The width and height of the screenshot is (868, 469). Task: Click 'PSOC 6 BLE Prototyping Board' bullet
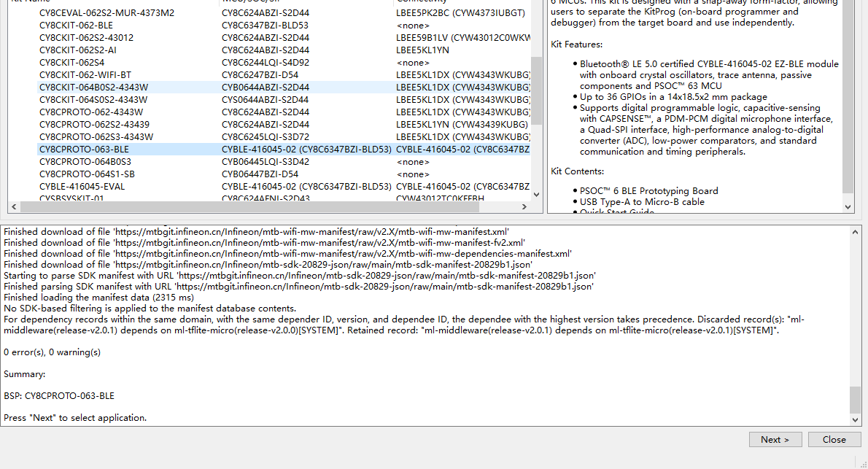(x=648, y=191)
